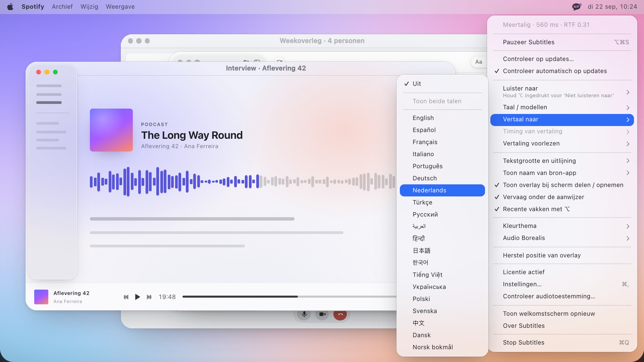Image resolution: width=644 pixels, height=362 pixels.
Task: Toggle Recente vakken met option key
Action: point(562,209)
